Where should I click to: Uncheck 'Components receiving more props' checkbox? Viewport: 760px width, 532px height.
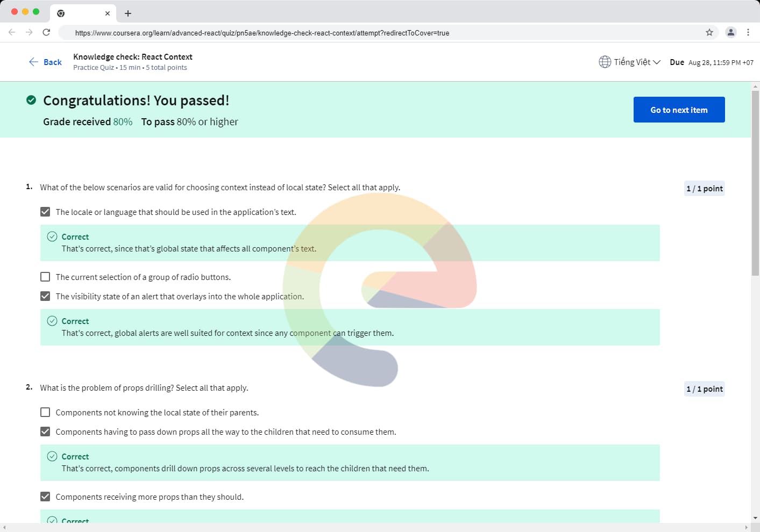click(x=45, y=497)
